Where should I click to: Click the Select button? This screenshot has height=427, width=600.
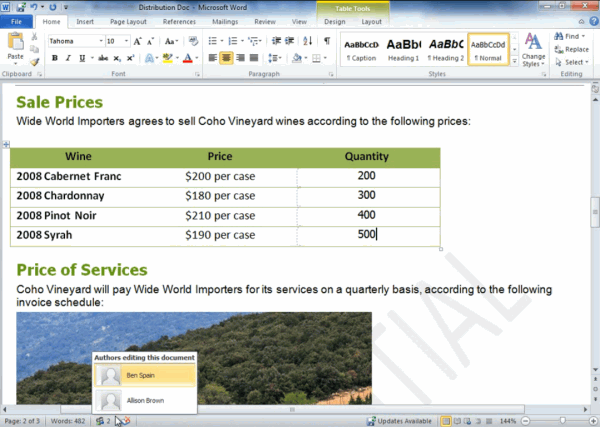pos(571,62)
